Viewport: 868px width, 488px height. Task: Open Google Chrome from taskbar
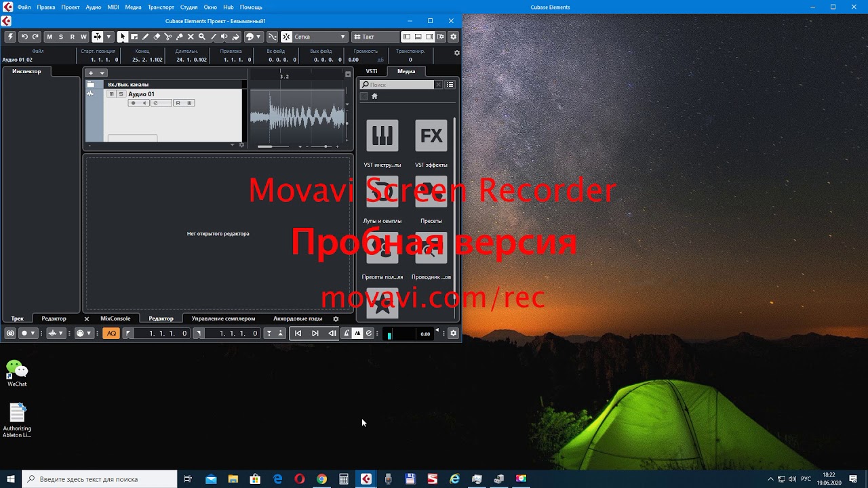pyautogui.click(x=321, y=479)
